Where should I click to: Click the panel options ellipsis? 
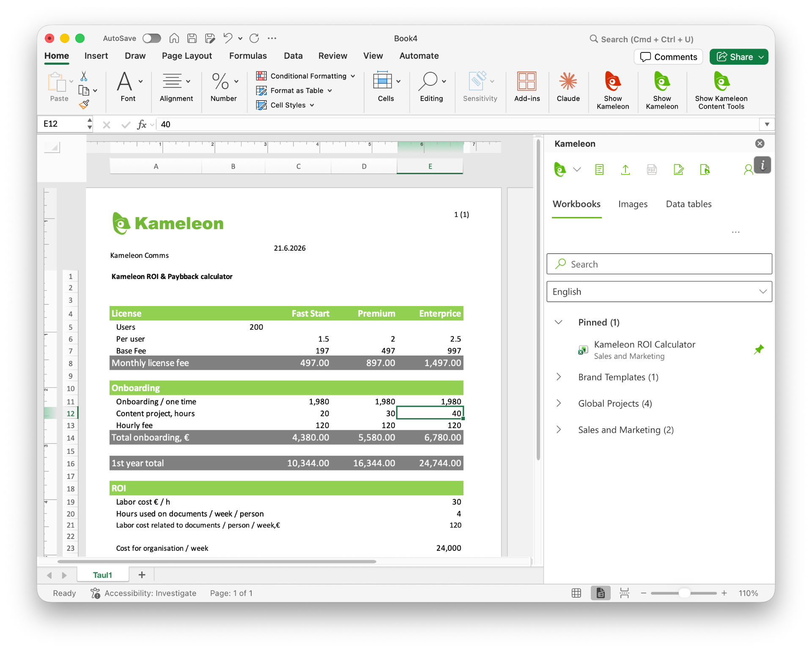click(x=735, y=232)
